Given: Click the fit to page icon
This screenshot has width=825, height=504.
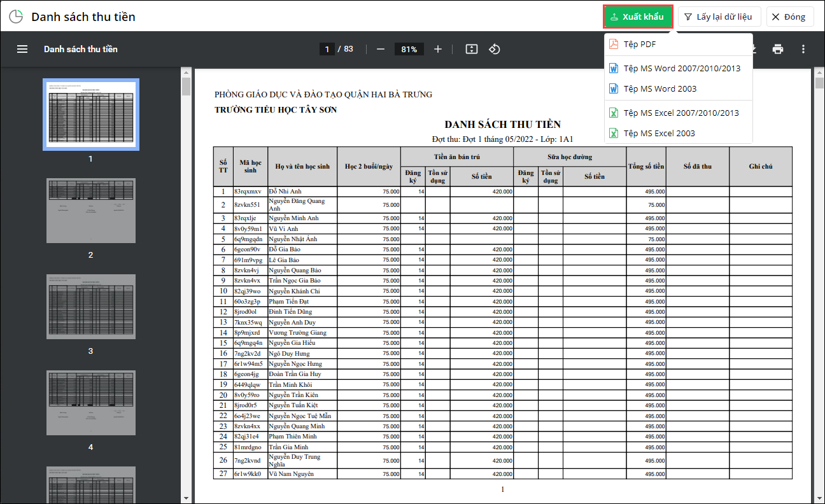Looking at the screenshot, I should pyautogui.click(x=471, y=49).
